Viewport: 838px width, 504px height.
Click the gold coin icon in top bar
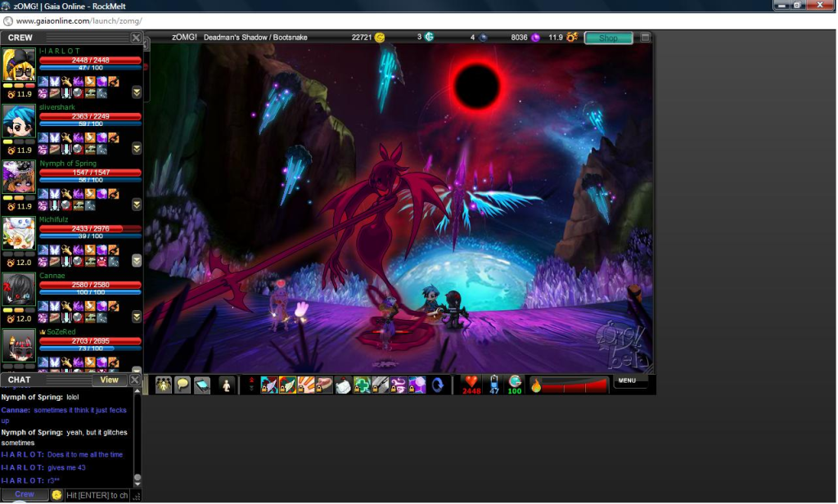click(380, 38)
